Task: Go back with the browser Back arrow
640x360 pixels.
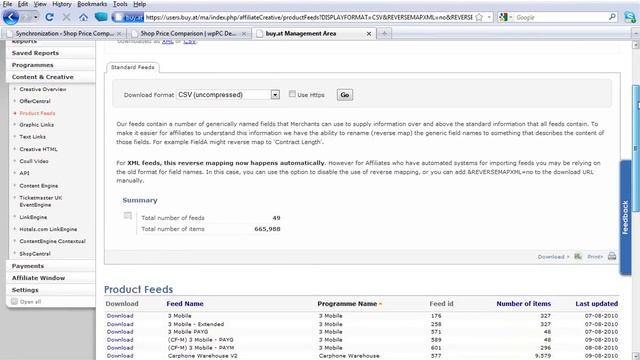Action: 11,17
